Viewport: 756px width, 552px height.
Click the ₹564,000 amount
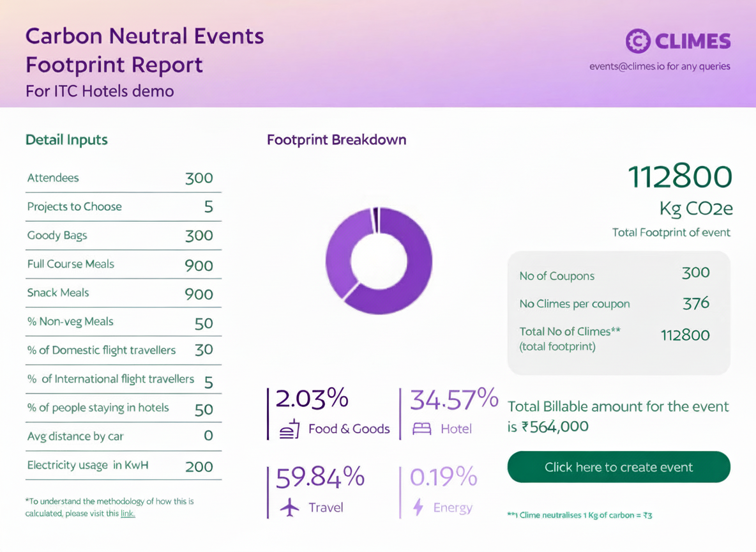(x=555, y=427)
